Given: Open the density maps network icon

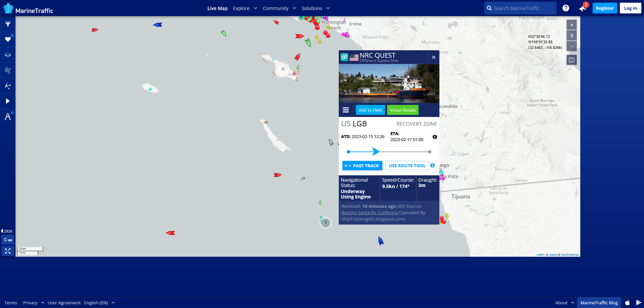Looking at the screenshot, I should click(x=8, y=86).
